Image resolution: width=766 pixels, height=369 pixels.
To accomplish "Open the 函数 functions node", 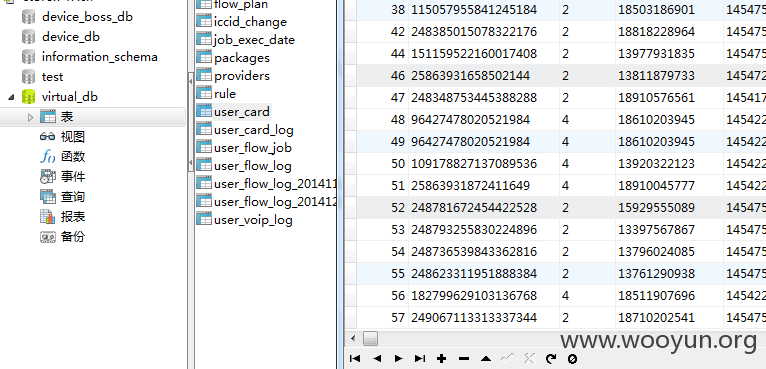I will coord(73,156).
